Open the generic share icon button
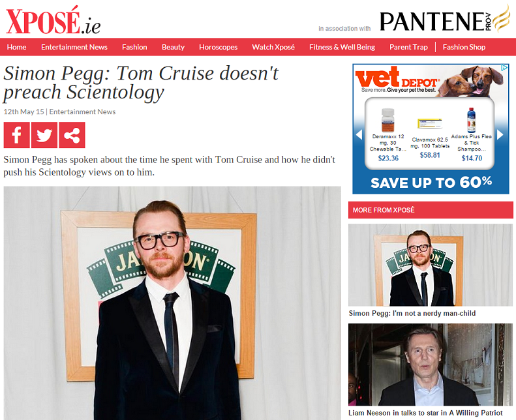 pos(72,135)
